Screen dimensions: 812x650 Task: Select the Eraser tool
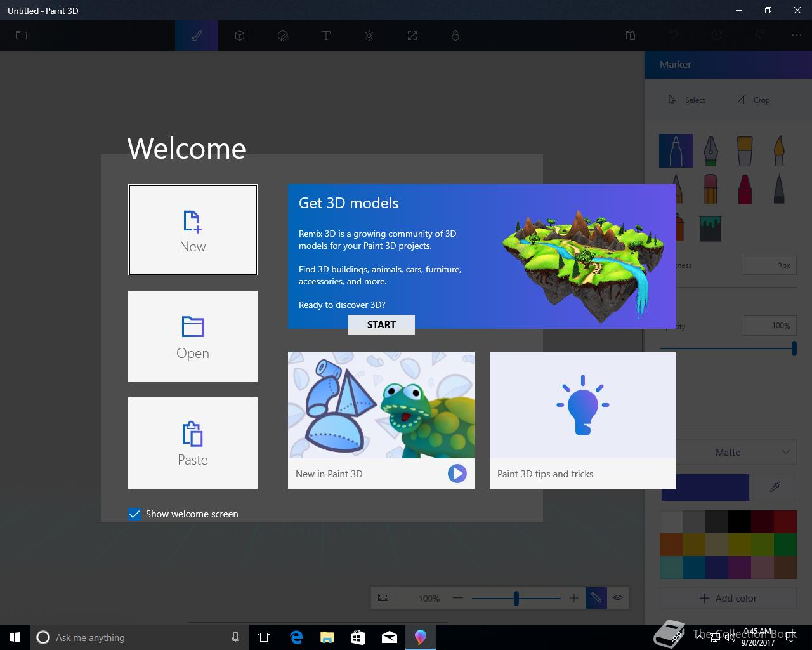710,189
